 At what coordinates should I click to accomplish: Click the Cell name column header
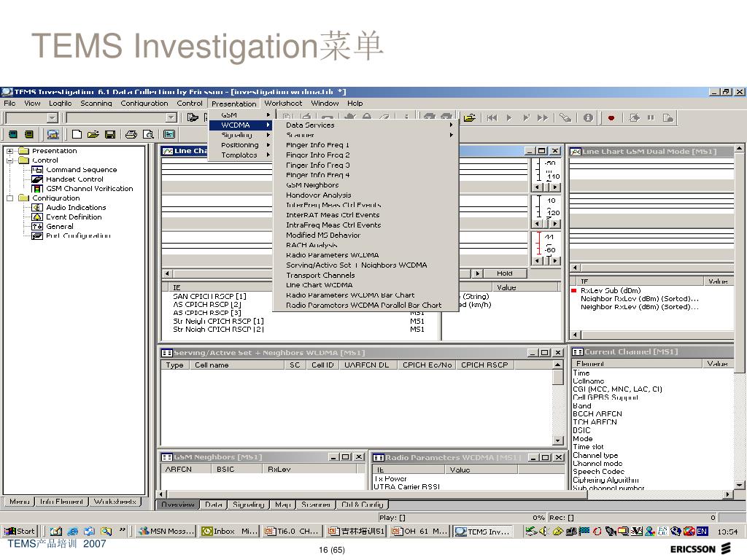click(x=237, y=365)
